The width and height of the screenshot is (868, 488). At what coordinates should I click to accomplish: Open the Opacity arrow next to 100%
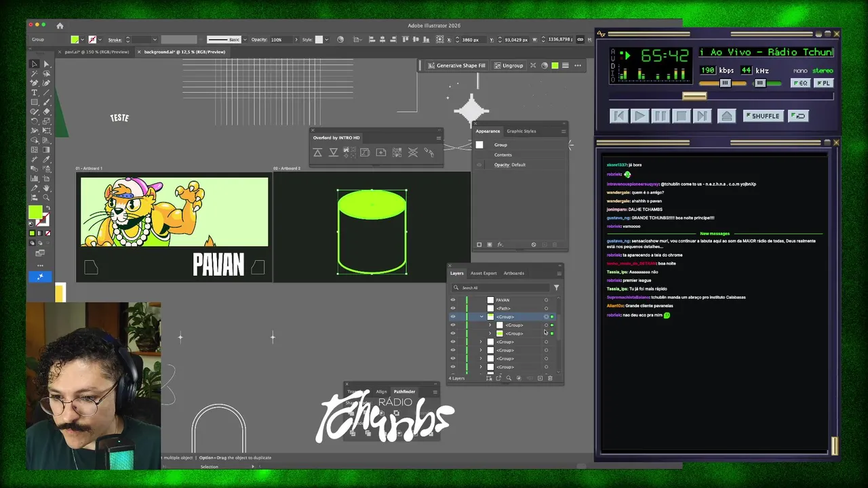click(296, 39)
